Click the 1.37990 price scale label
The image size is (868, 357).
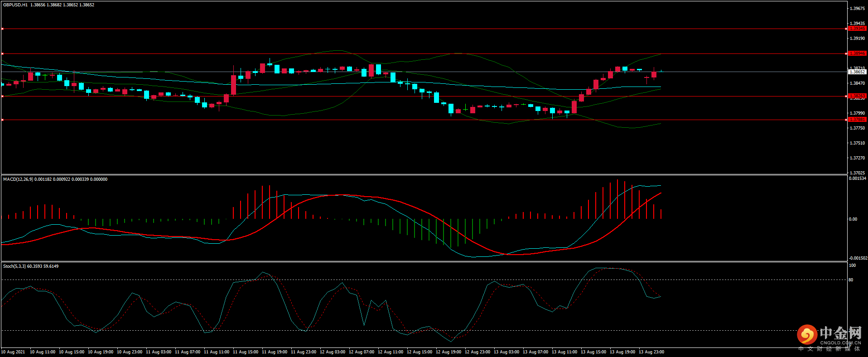click(x=857, y=113)
